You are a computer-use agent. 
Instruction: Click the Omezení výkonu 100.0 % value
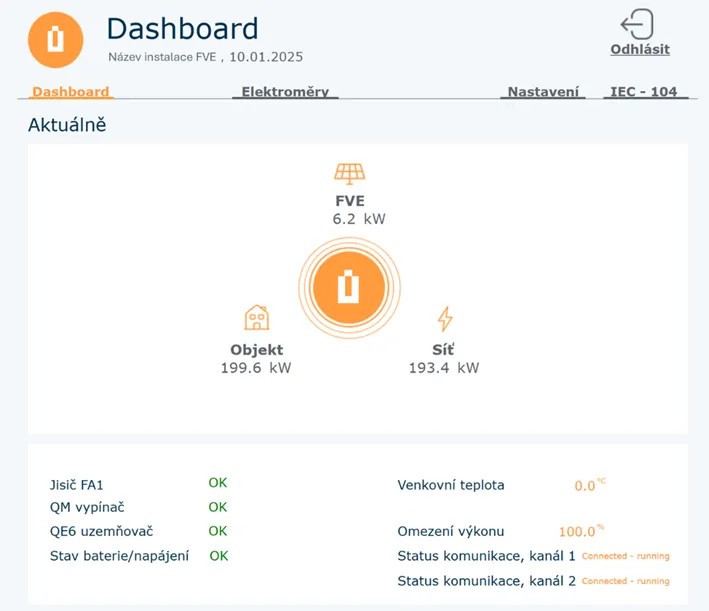579,532
